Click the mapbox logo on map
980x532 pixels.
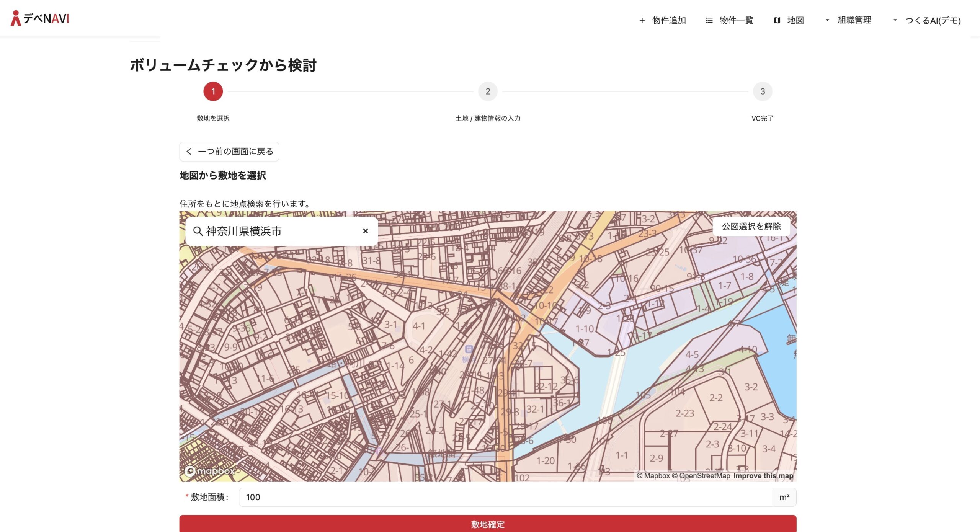point(210,471)
